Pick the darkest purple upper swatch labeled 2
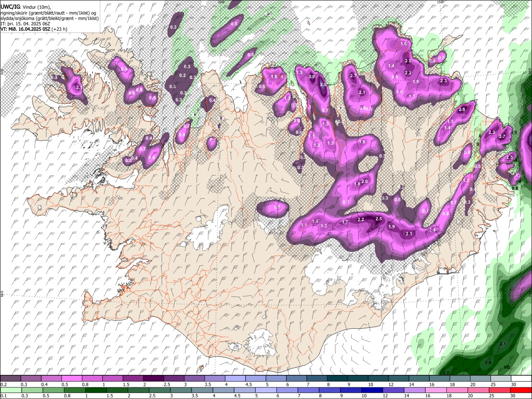The image size is (532, 399). [153, 378]
